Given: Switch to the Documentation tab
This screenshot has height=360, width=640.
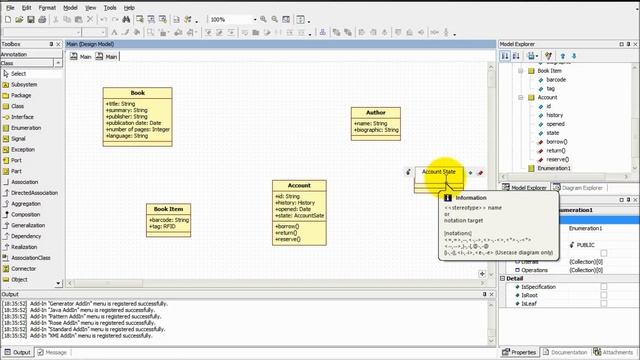Looking at the screenshot, I should [564, 352].
